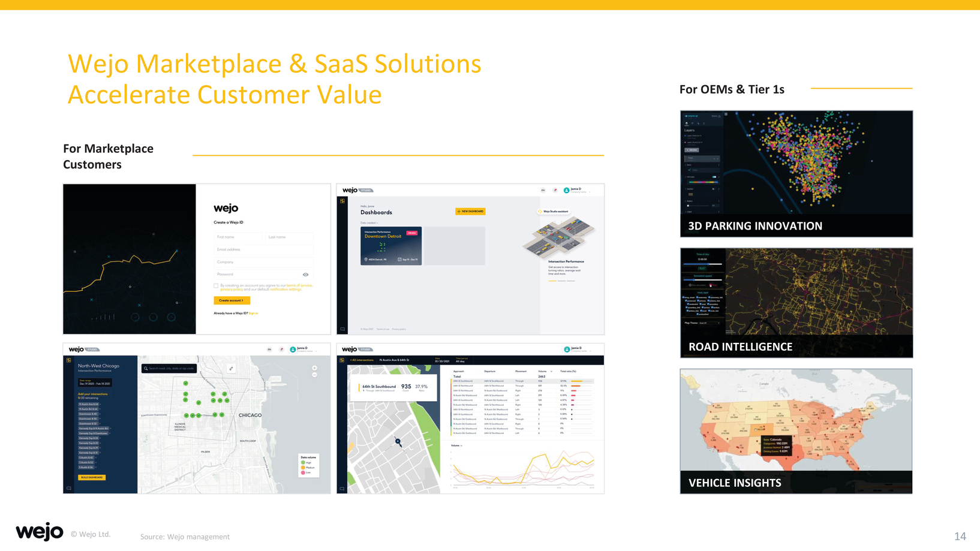
Task: Open the Sign in link
Action: [254, 313]
